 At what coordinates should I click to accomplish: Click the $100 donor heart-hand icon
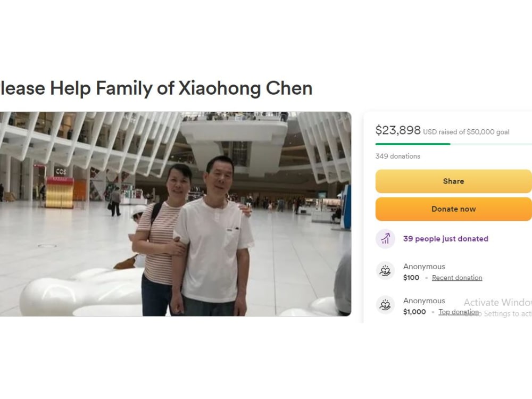[x=385, y=271]
